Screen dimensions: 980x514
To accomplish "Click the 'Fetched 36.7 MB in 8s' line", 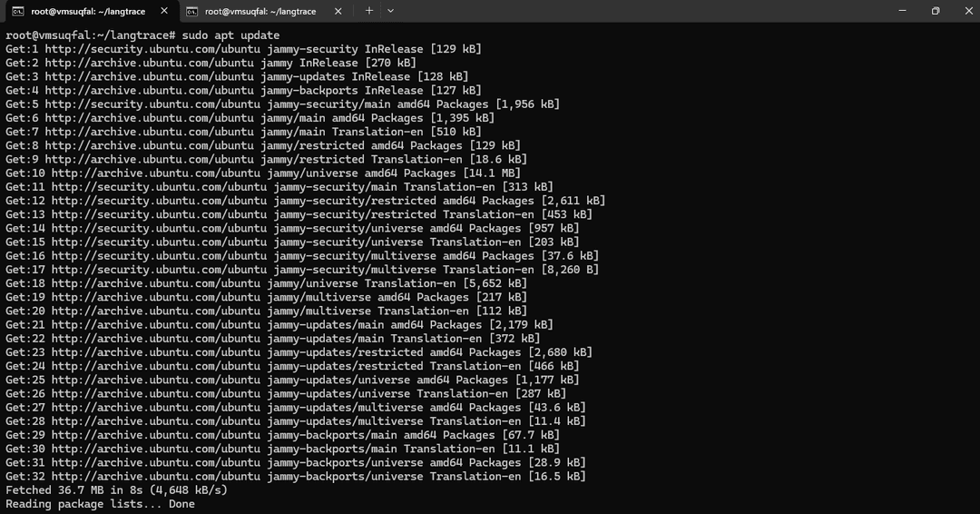I will point(116,490).
